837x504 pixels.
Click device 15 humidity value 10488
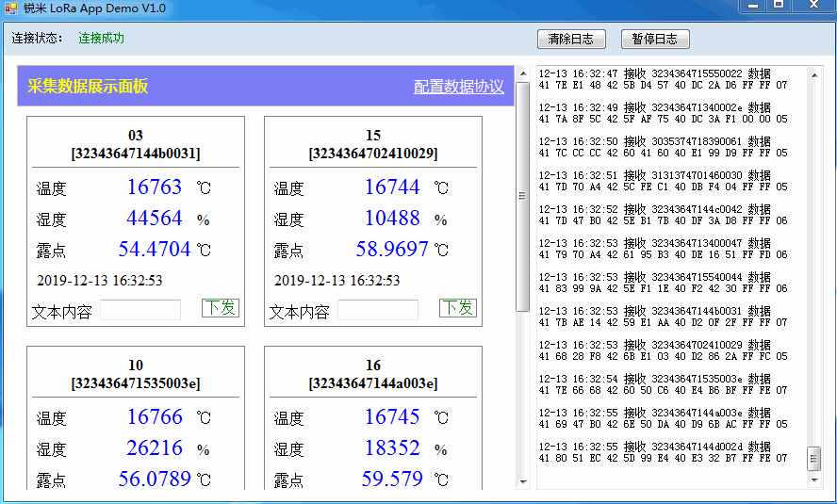click(392, 219)
